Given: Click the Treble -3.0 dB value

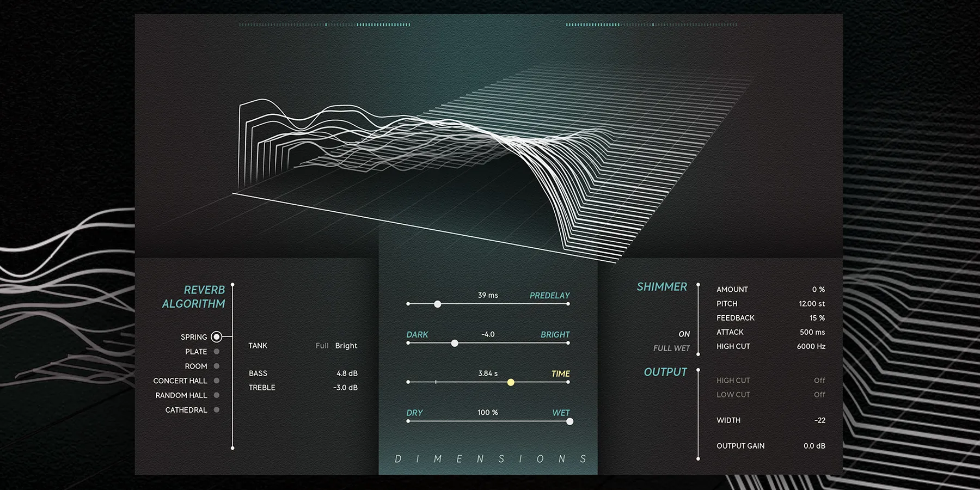Looking at the screenshot, I should pyautogui.click(x=345, y=388).
